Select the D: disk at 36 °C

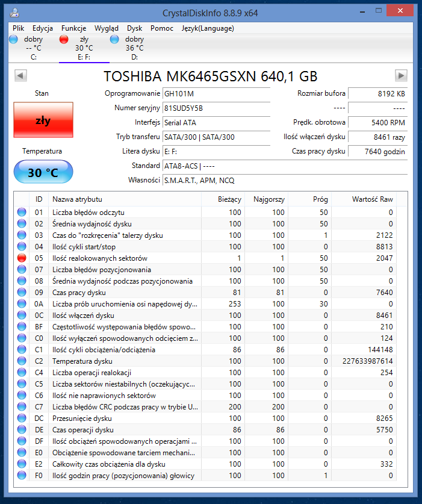[x=134, y=48]
